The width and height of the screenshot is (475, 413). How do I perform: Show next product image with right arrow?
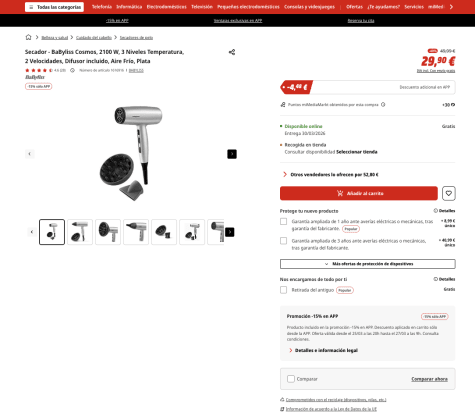point(232,154)
